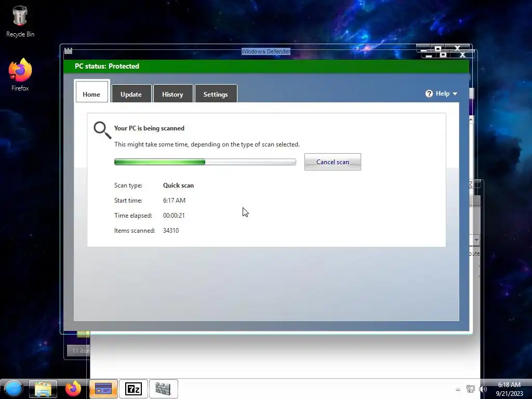Screen dimensions: 532x399
Task: Switch to the Home tab
Action: [x=91, y=91]
